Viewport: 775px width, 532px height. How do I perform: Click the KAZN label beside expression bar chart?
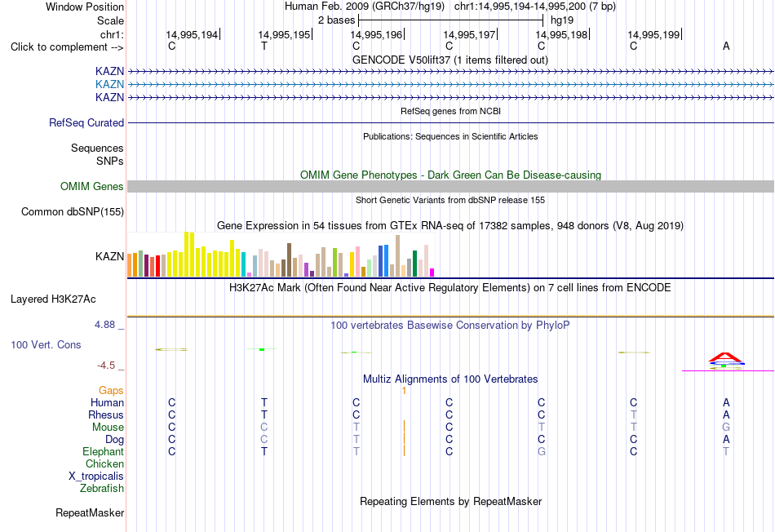[x=110, y=256]
